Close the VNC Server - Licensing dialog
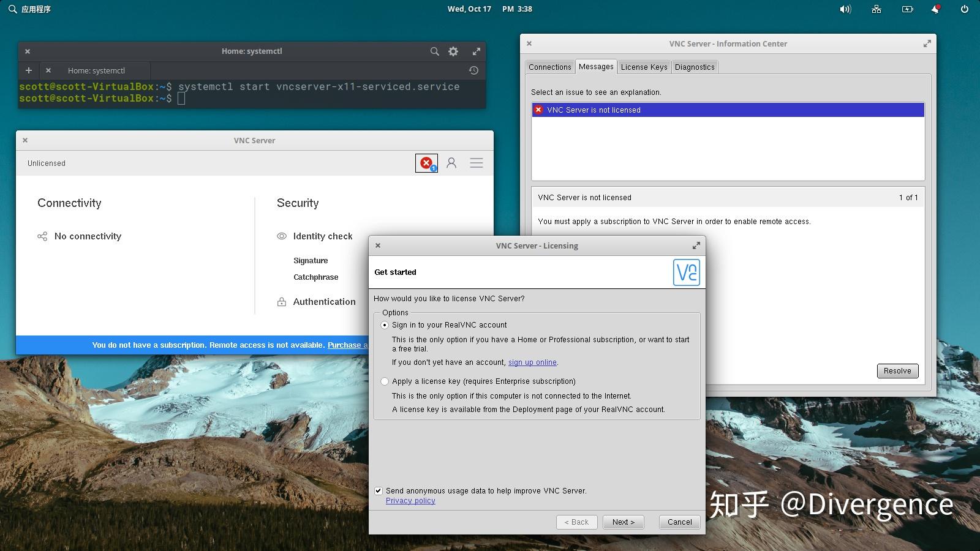The image size is (980, 551). coord(378,246)
